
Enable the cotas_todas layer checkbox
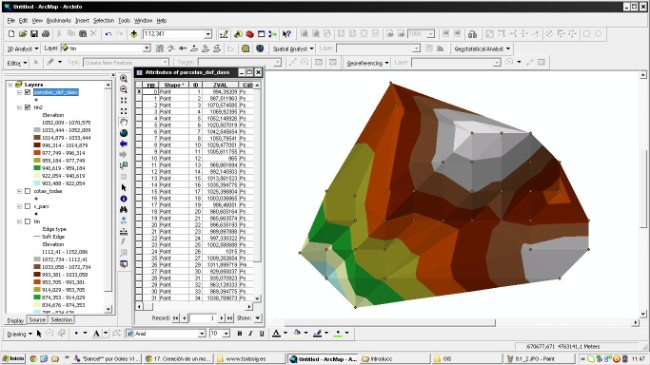click(x=28, y=191)
